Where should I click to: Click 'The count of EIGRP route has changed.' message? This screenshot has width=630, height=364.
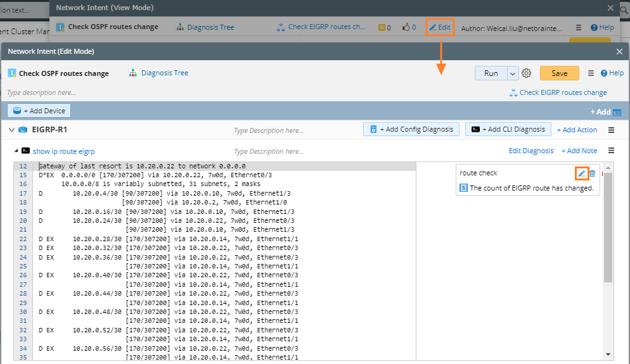tap(532, 188)
